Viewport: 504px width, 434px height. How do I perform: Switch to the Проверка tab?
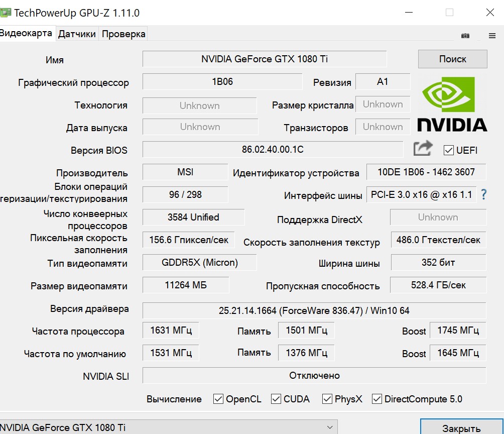coord(123,34)
